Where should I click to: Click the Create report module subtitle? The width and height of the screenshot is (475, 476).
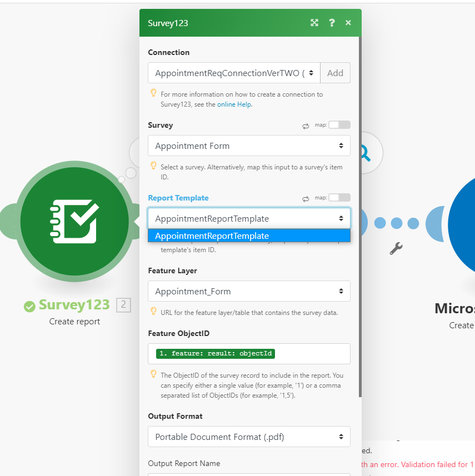click(x=74, y=322)
